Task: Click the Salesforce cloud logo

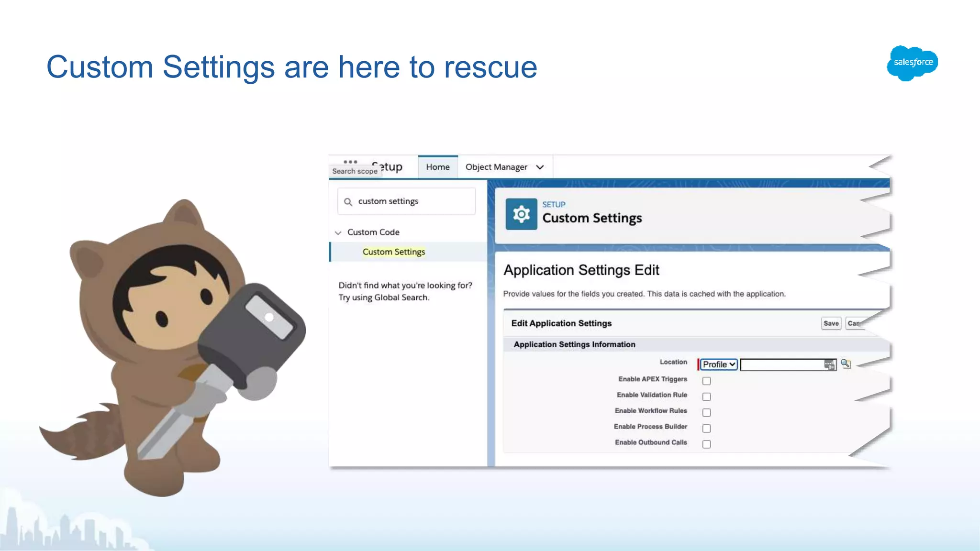Action: (x=913, y=63)
